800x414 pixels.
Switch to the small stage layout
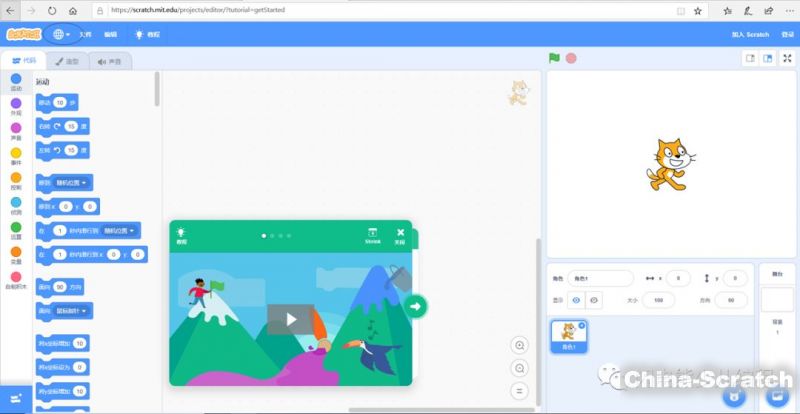tap(749, 58)
